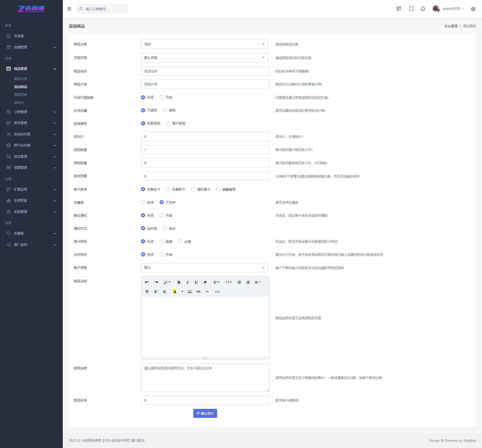Click the yellow highlight color button
482x448 pixels.
pos(174,291)
